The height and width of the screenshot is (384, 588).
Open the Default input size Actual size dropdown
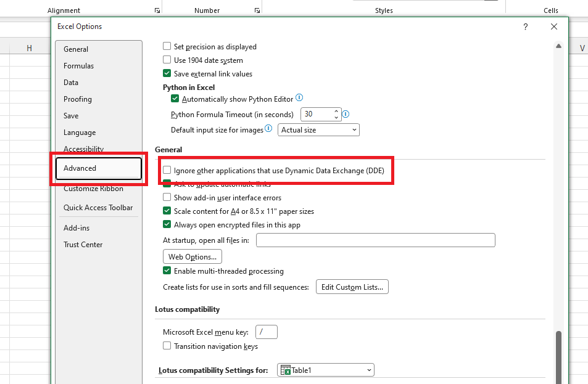(x=318, y=130)
